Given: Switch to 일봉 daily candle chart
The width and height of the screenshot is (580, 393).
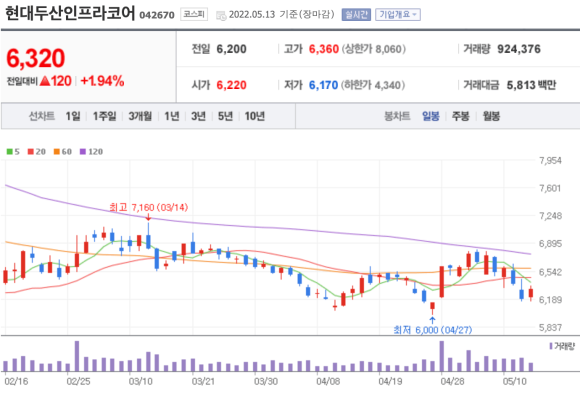Looking at the screenshot, I should tap(431, 116).
